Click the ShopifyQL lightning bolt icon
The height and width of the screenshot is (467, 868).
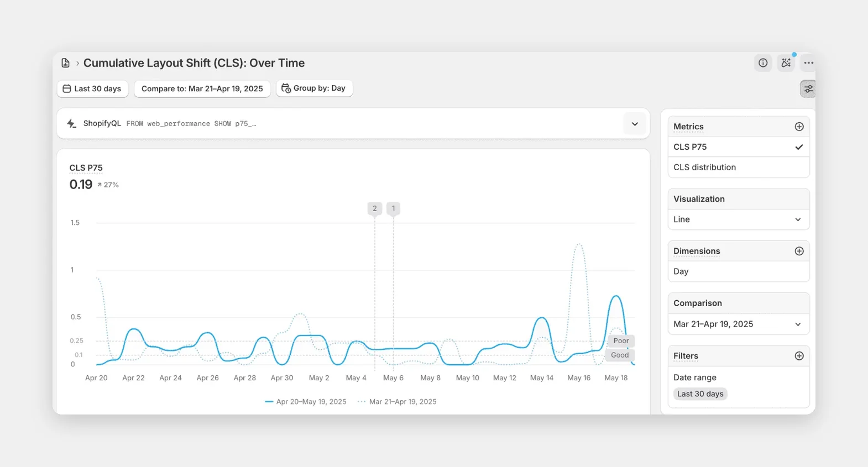coord(71,123)
